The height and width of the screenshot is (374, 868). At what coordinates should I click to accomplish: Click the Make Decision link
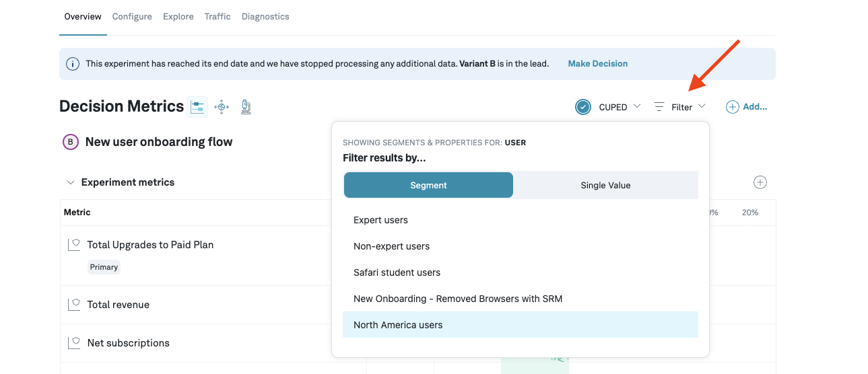click(597, 63)
